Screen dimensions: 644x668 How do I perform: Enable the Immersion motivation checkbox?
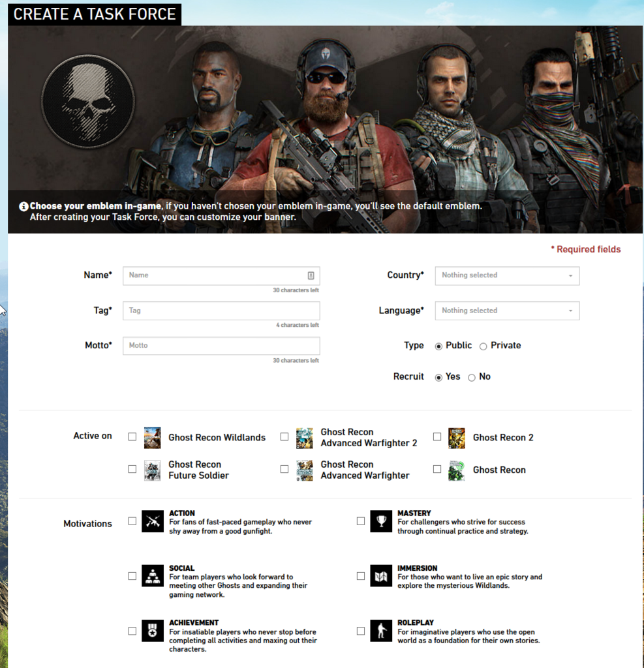361,576
